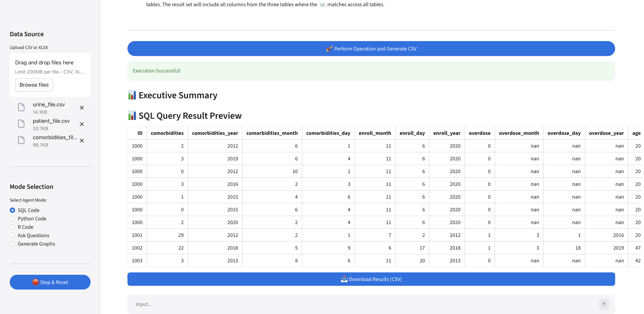Choose the Ask Questions mode
Viewport: 644px width, 314px height.
point(13,235)
